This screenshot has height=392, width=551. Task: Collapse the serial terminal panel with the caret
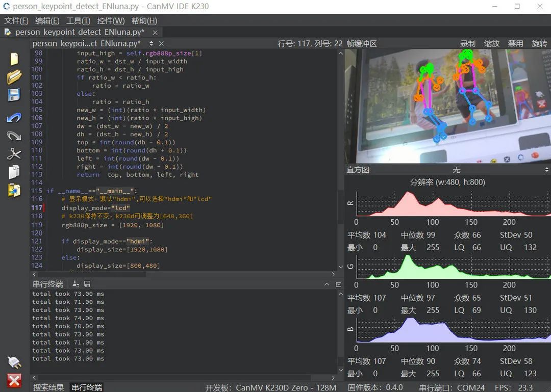[x=328, y=284]
